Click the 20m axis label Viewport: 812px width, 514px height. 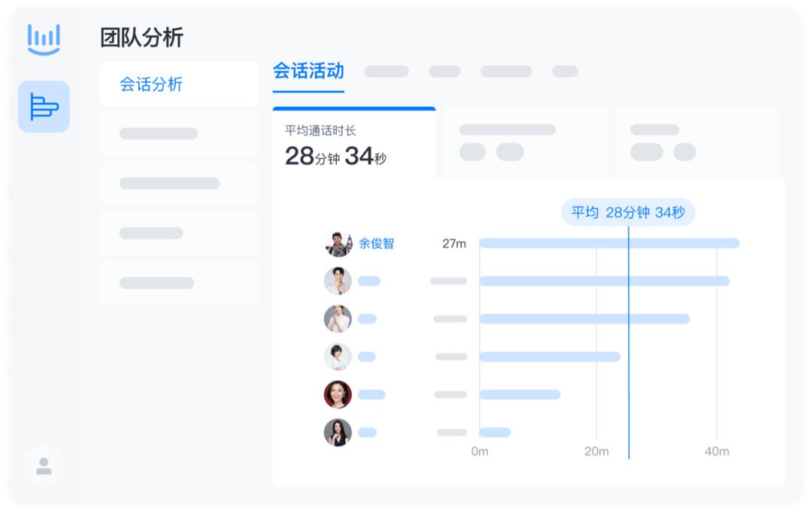597,452
